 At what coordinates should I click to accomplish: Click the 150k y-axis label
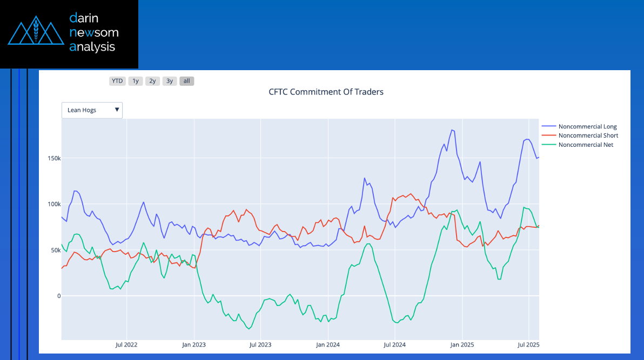click(x=52, y=158)
